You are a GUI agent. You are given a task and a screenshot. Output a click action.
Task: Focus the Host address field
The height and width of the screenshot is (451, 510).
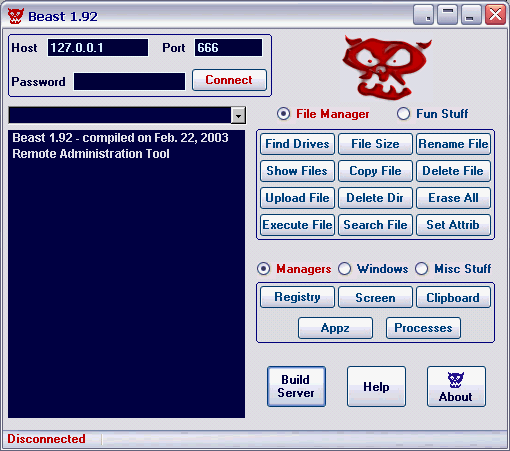click(x=98, y=48)
